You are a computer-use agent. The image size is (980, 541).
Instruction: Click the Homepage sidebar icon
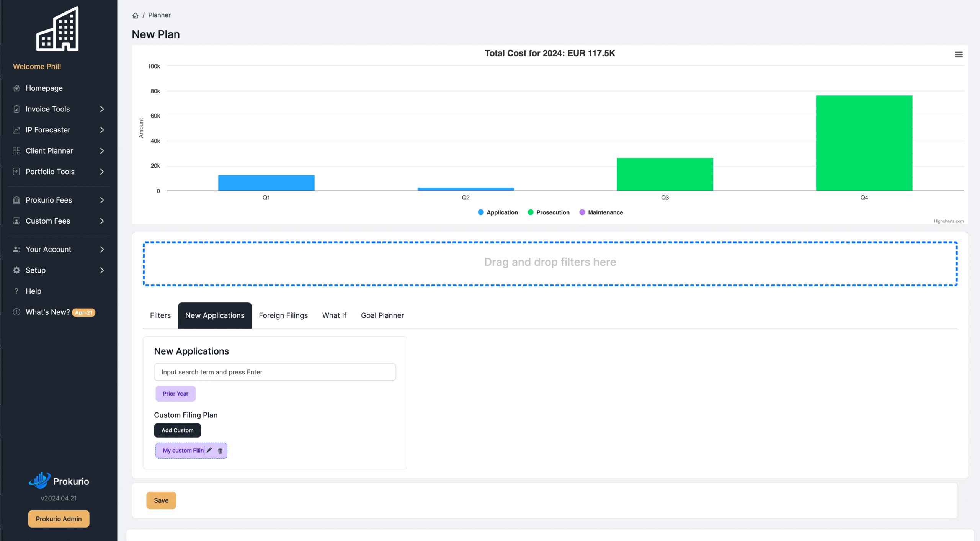click(x=16, y=88)
